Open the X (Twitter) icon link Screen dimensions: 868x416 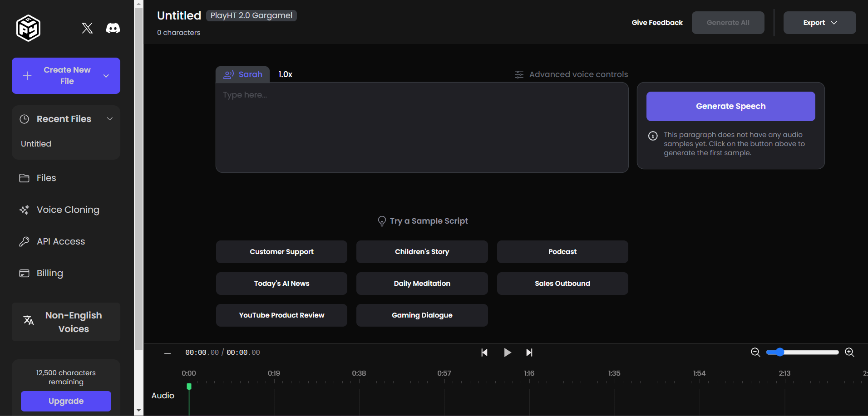87,28
